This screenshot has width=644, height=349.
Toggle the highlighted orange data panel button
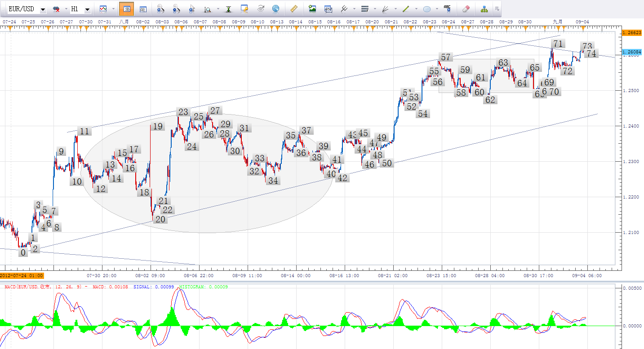[x=127, y=9]
